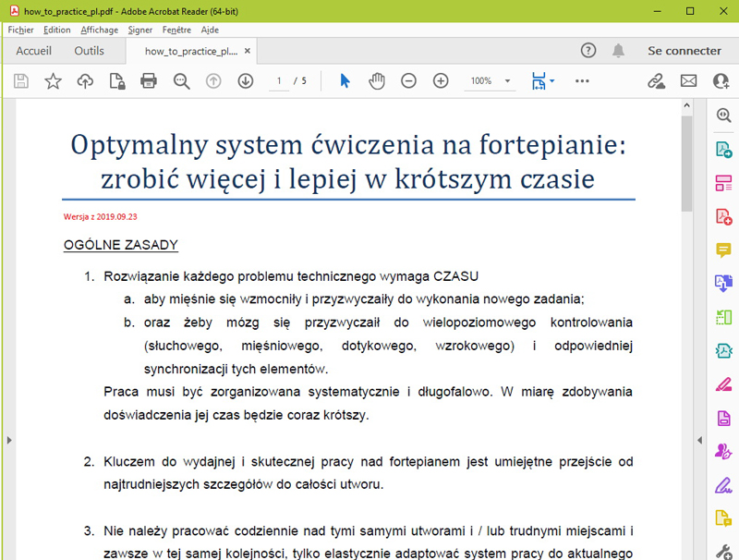
Task: Collapse the right tools pane arrow
Action: point(699,440)
